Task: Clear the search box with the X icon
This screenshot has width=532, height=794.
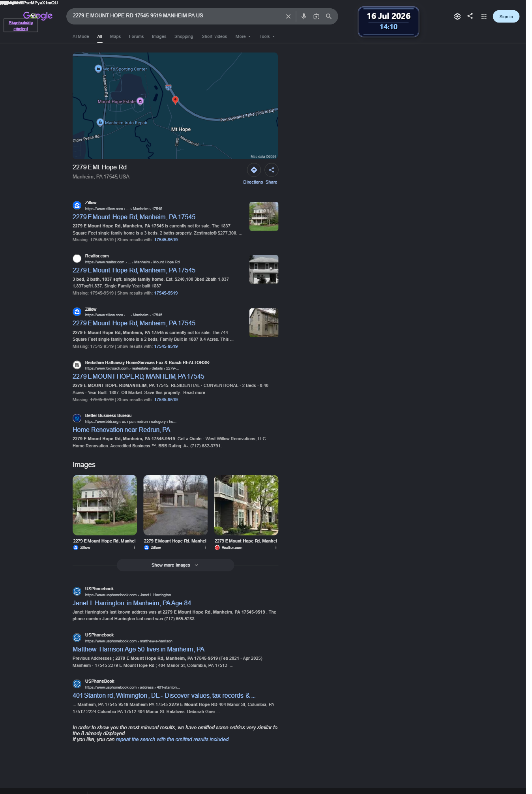Action: coord(288,17)
